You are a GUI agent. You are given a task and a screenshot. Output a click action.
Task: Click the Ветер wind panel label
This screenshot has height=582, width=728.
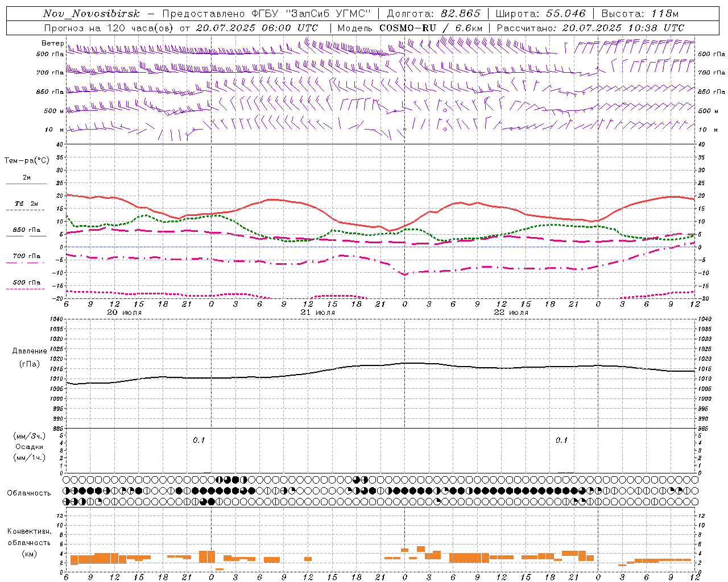point(52,43)
